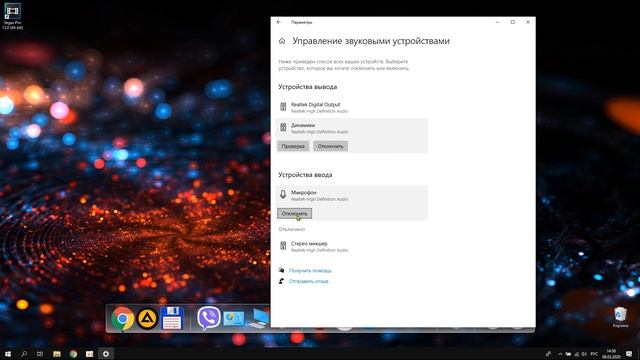The image size is (640, 360).
Task: Go back with the Settings back arrow
Action: pyautogui.click(x=279, y=22)
